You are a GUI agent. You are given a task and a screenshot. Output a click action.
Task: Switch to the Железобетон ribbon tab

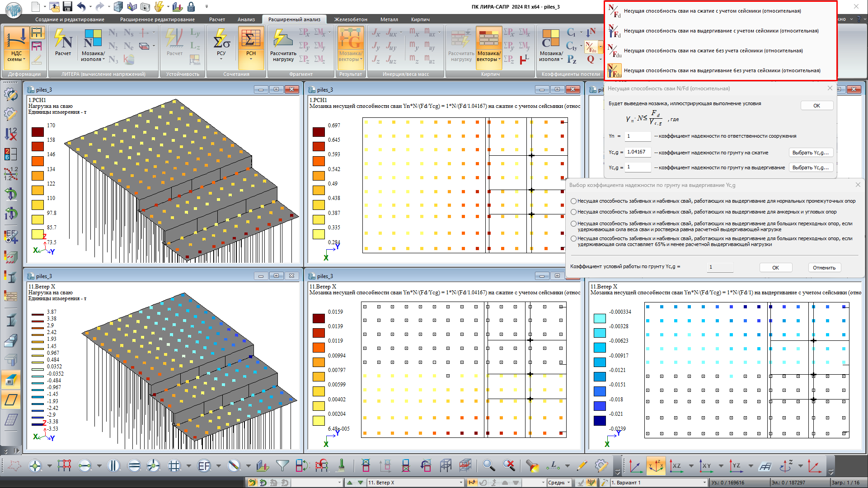(x=350, y=19)
